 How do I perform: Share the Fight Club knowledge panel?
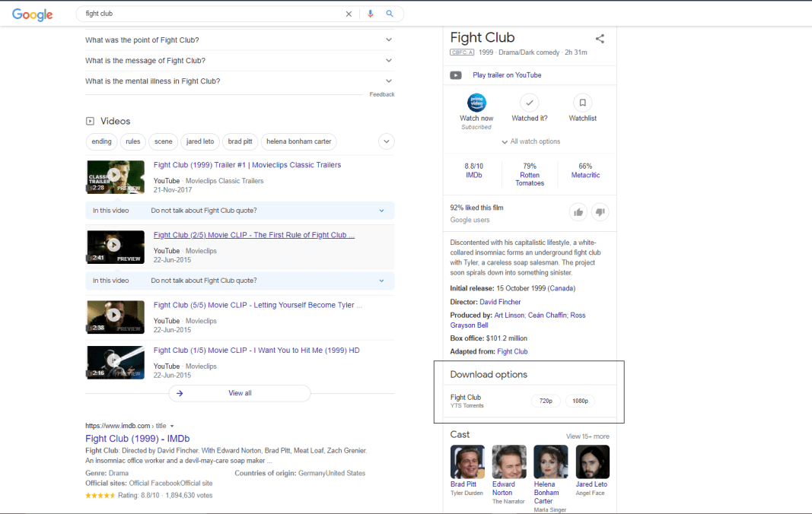(600, 38)
